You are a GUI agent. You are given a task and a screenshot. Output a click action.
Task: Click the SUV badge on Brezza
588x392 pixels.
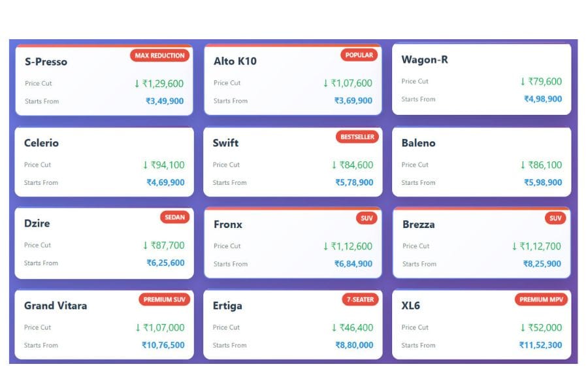click(x=555, y=218)
